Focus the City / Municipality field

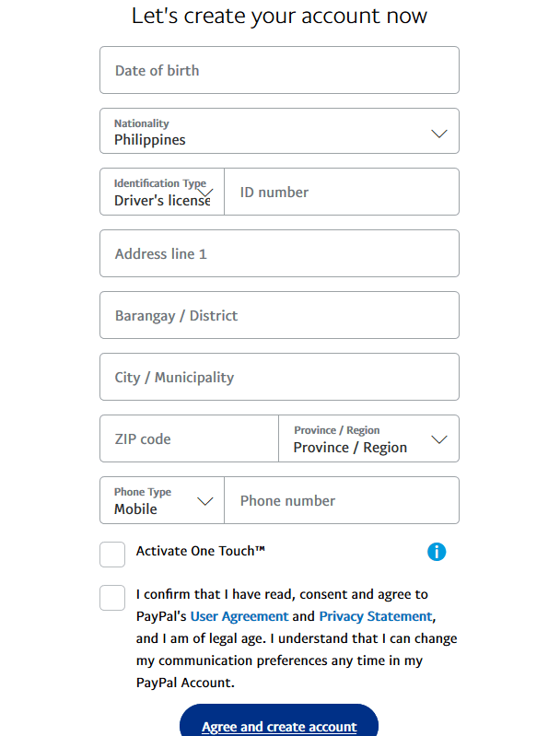point(279,378)
